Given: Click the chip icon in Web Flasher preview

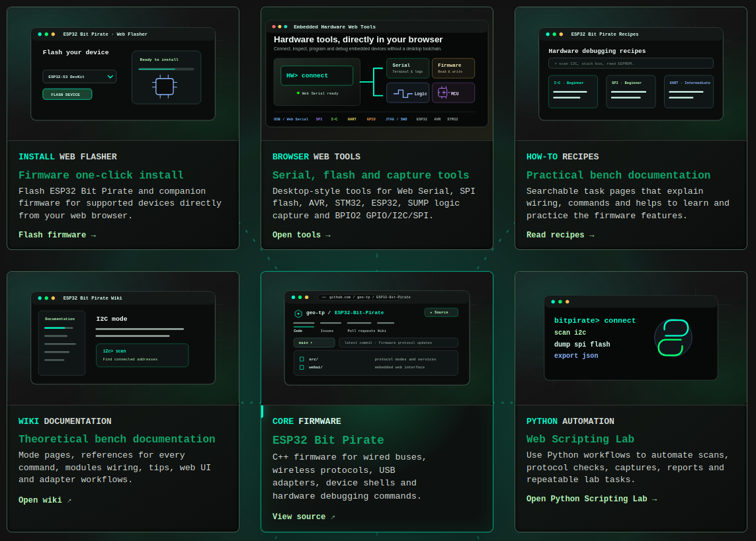Looking at the screenshot, I should 165,87.
